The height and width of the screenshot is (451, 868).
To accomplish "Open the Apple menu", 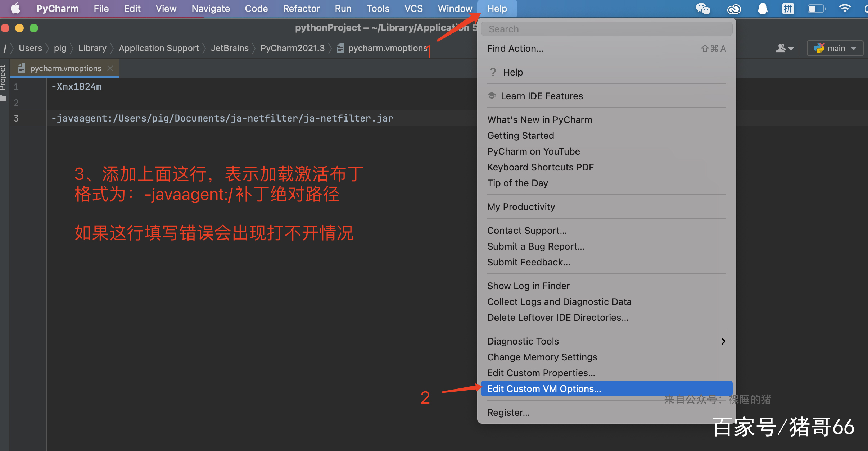I will coord(15,8).
